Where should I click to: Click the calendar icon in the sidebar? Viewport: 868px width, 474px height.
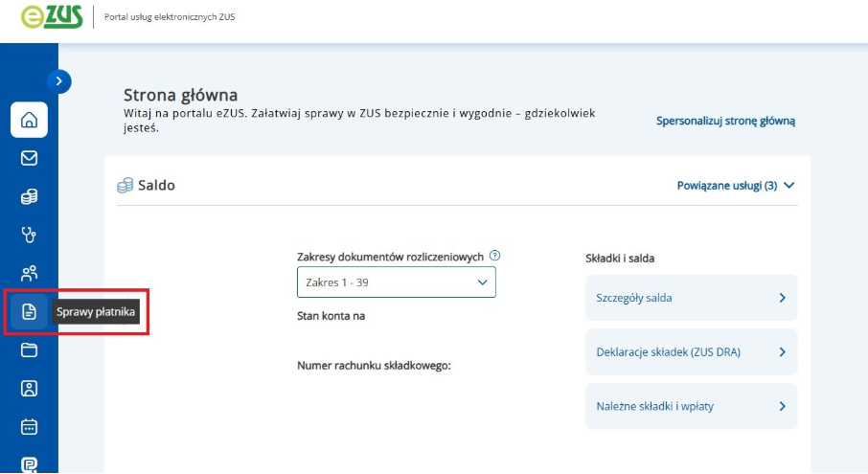tap(29, 426)
